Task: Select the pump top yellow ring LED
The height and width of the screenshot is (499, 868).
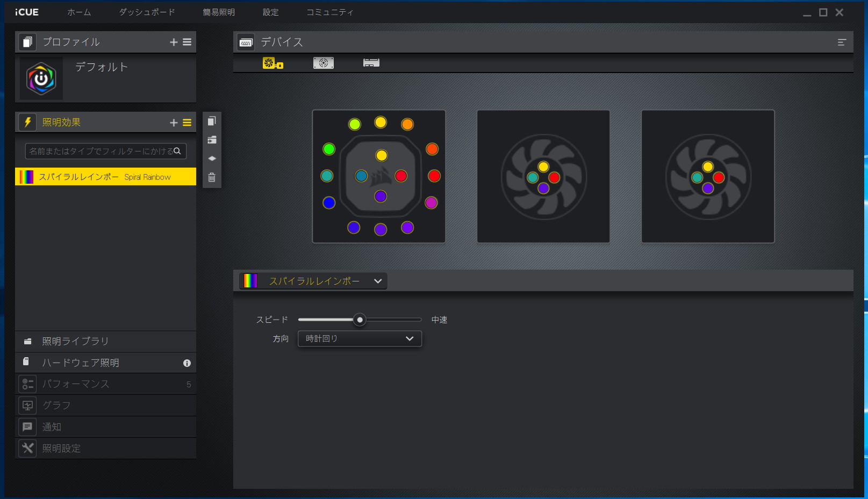Action: [x=381, y=122]
